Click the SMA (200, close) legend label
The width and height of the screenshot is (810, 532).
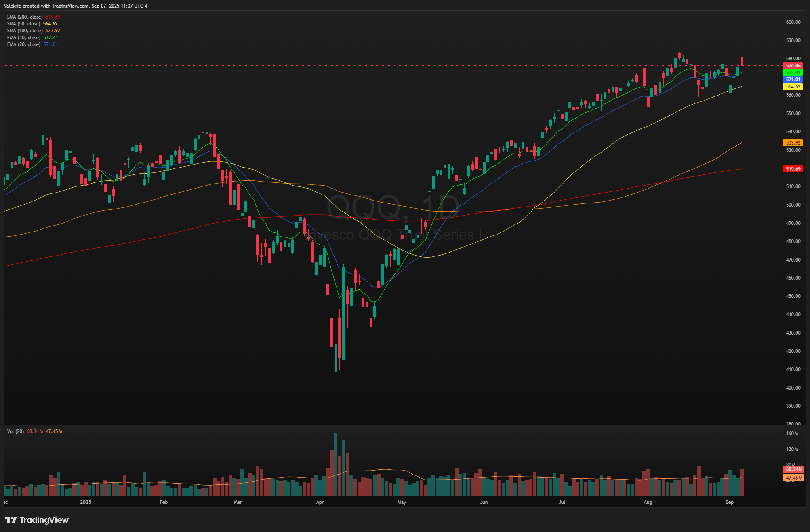pos(25,17)
